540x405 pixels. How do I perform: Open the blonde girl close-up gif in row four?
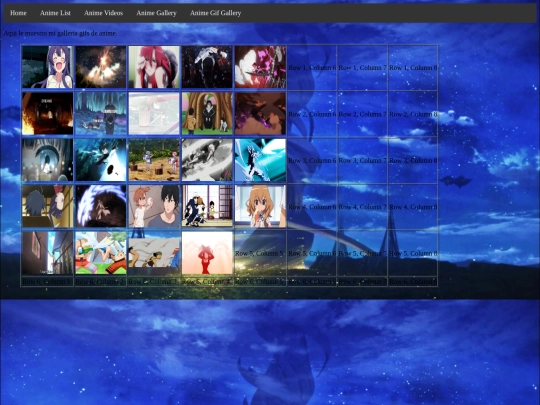[x=260, y=207]
